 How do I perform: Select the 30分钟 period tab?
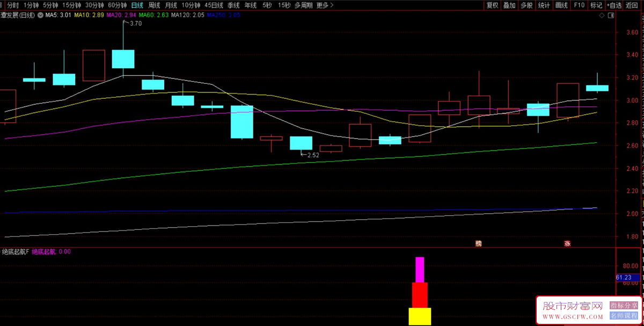pos(95,5)
